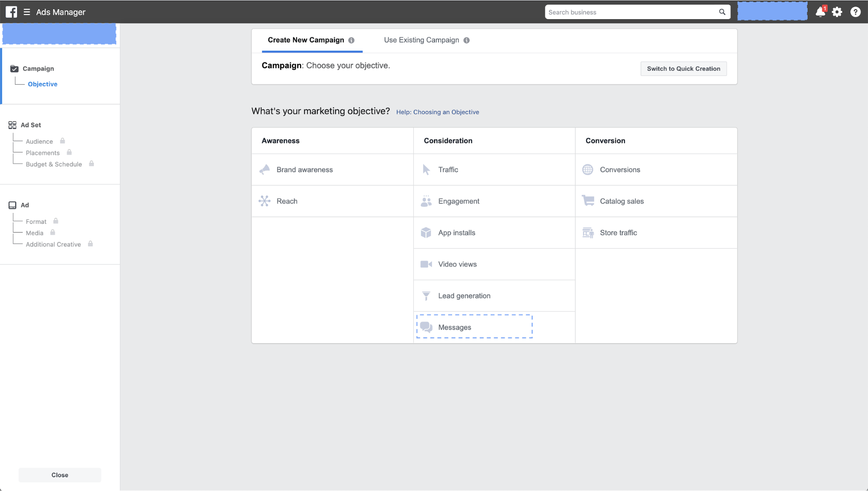Click the help question mark icon
The image size is (868, 491).
coord(855,12)
